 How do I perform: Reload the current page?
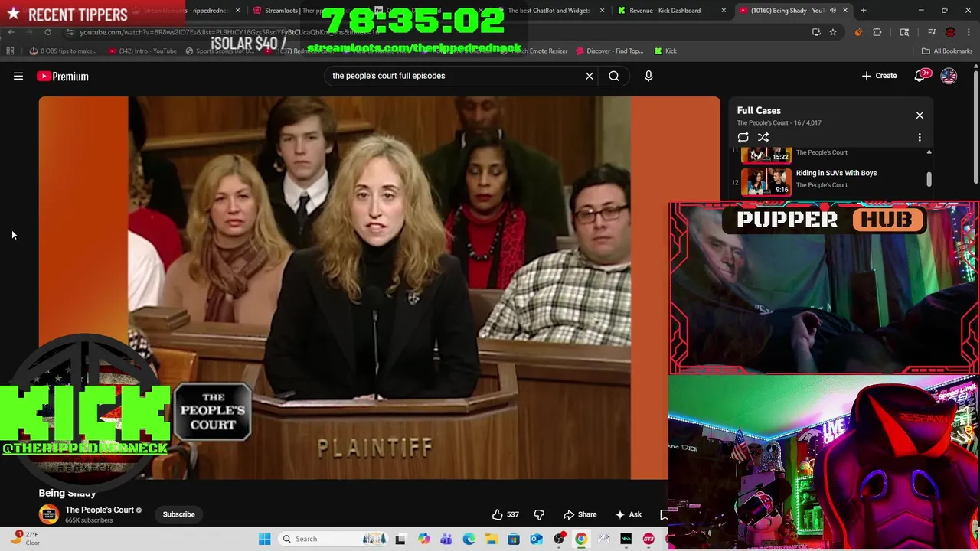pyautogui.click(x=47, y=32)
